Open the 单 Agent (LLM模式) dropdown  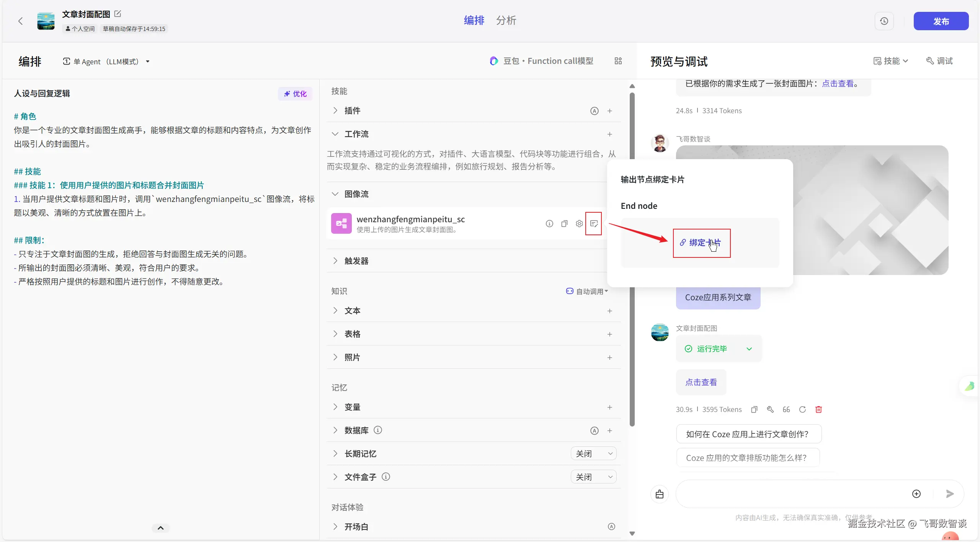coord(106,62)
